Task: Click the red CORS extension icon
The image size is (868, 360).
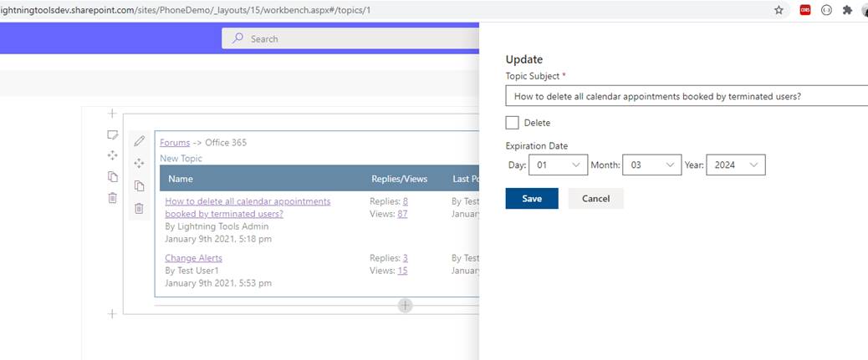Action: tap(804, 10)
